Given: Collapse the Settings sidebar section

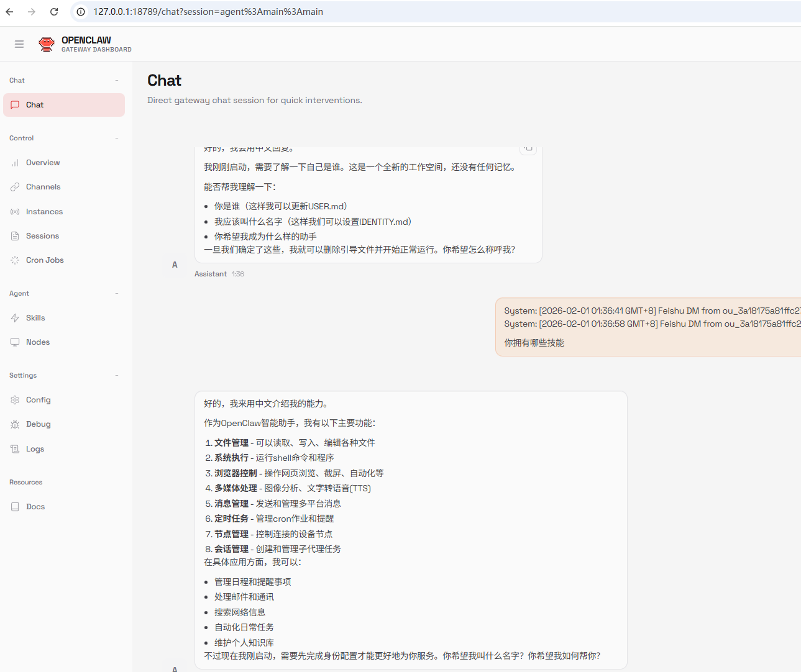Looking at the screenshot, I should [x=117, y=375].
